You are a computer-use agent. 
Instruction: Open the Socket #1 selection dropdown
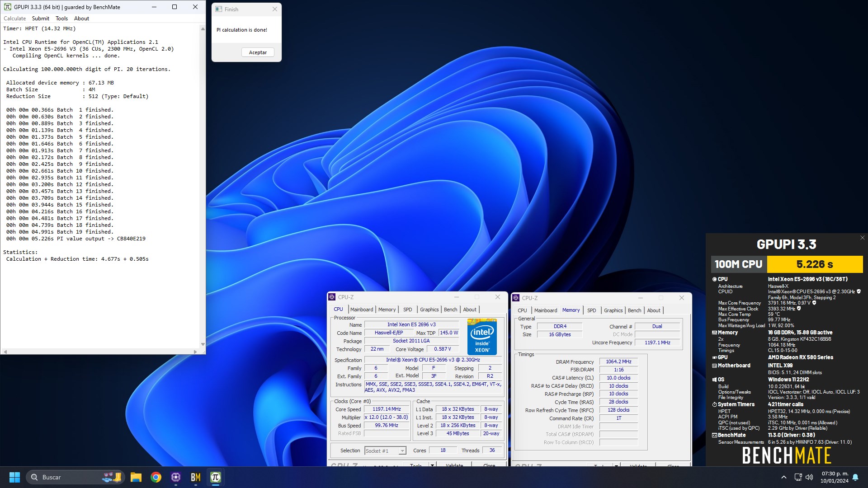pyautogui.click(x=386, y=451)
